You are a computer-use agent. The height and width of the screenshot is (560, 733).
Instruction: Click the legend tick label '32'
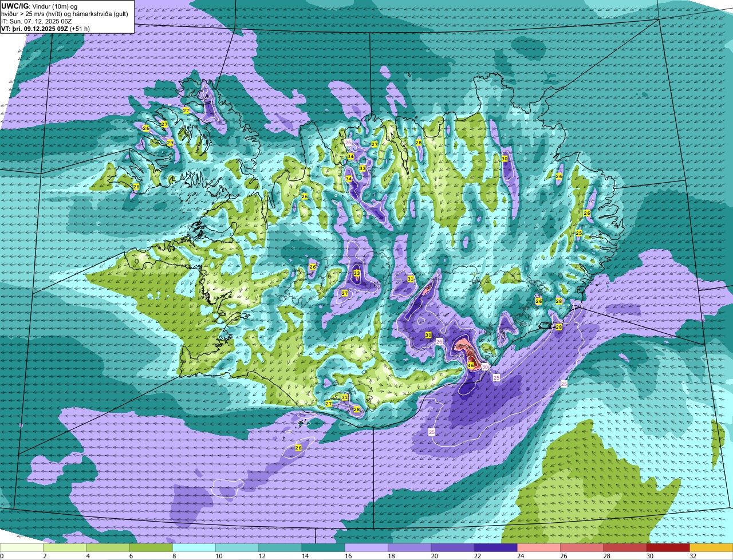(692, 556)
